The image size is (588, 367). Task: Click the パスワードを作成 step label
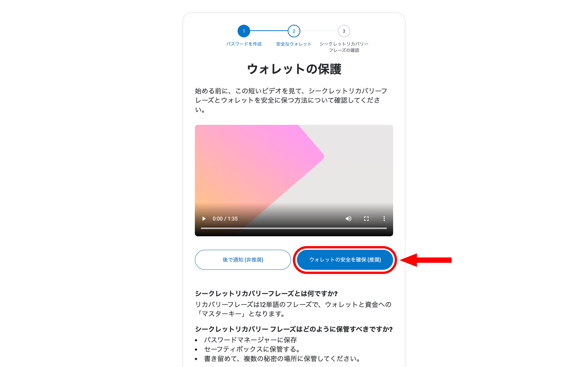click(244, 44)
